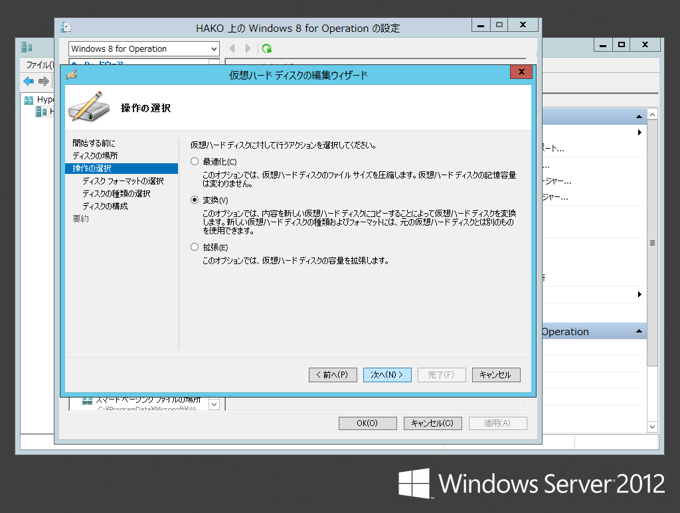This screenshot has height=513, width=680.
Task: Click the settings window title bar icon
Action: (x=66, y=28)
